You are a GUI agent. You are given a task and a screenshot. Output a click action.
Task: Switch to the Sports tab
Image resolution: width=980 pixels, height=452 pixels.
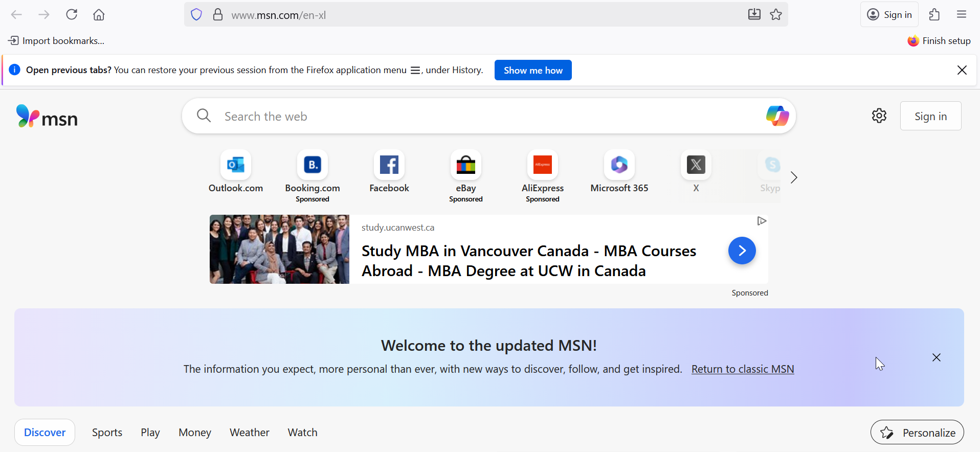click(x=107, y=433)
